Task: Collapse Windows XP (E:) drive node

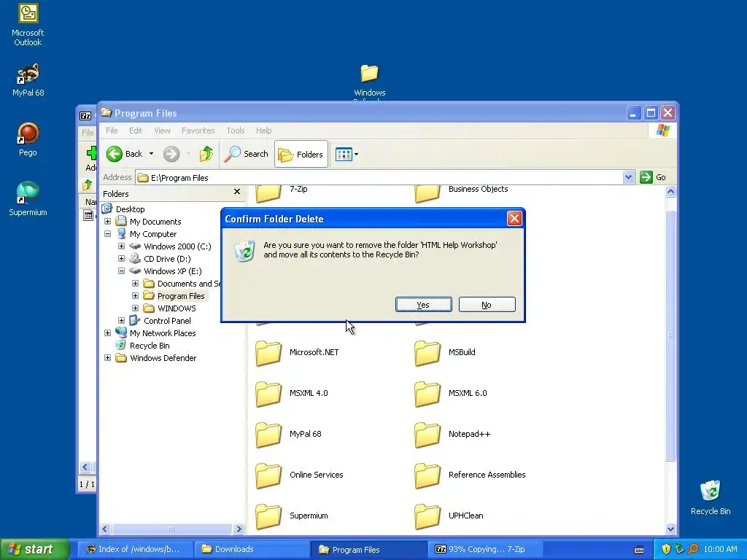Action: [122, 271]
